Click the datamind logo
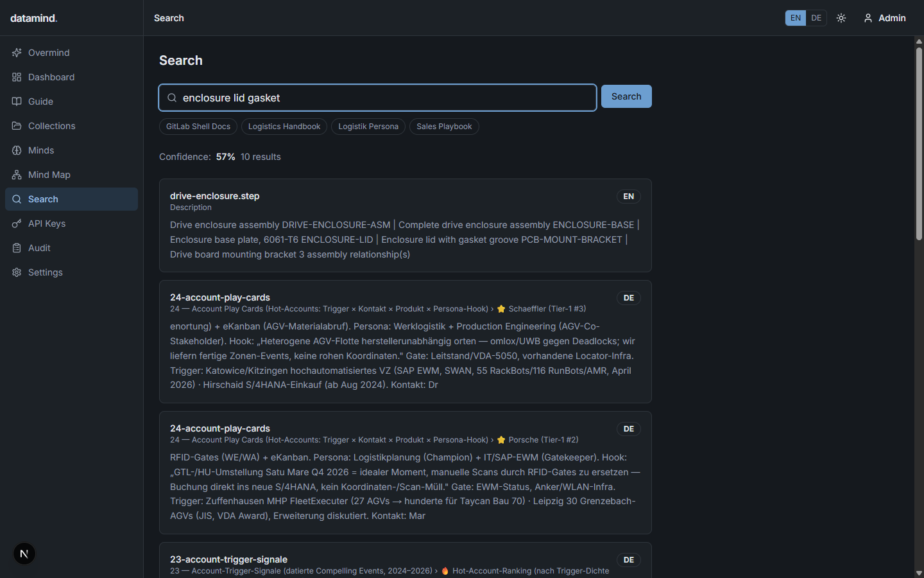Image resolution: width=924 pixels, height=578 pixels. pos(34,18)
